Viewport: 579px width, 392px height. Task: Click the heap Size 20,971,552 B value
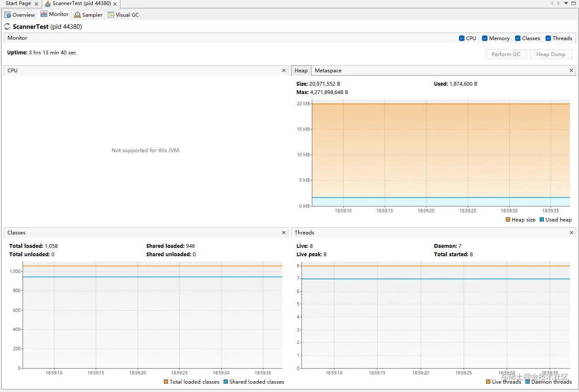325,84
